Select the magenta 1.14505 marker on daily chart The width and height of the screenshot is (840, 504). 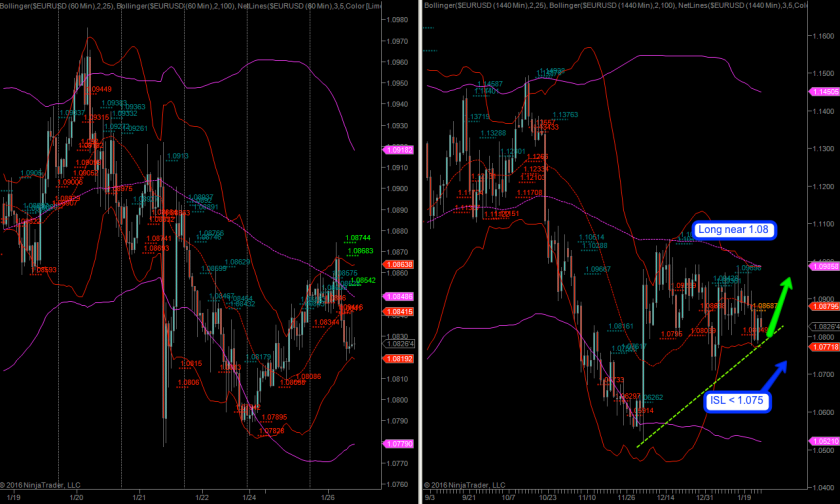pyautogui.click(x=824, y=92)
